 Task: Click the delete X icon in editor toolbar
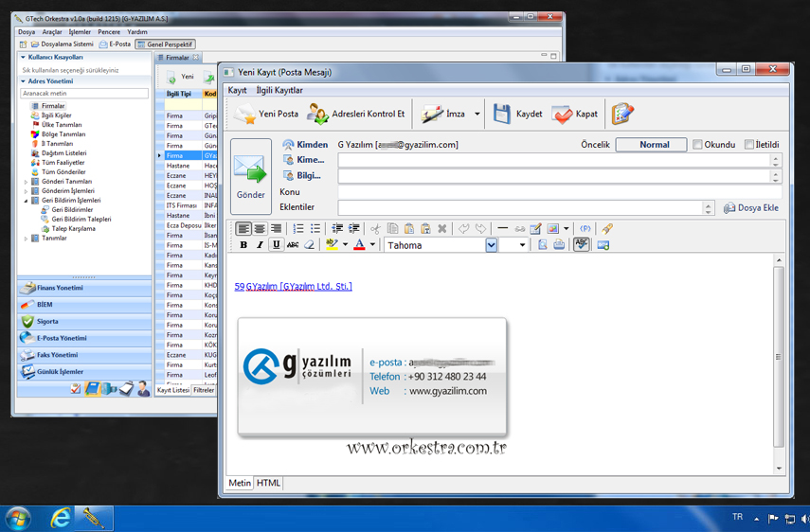pos(442,228)
